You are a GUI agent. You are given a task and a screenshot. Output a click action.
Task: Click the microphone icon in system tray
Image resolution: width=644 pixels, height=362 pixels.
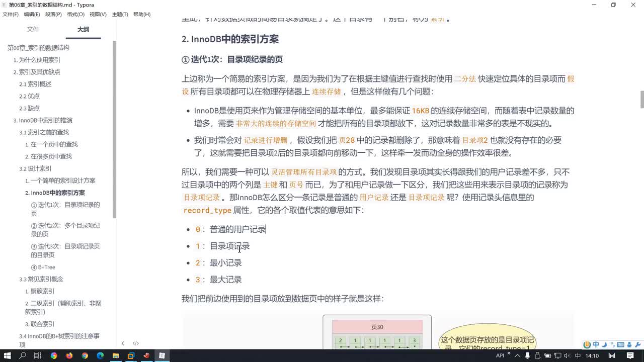(527, 355)
